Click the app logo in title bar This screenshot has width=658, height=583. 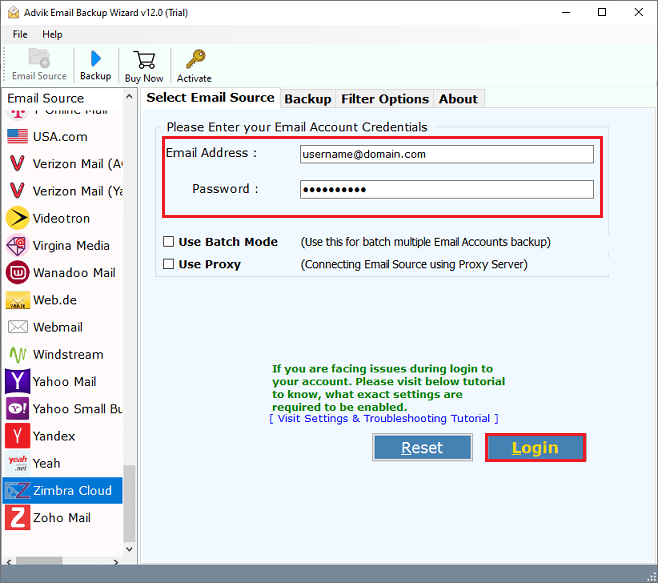tap(13, 12)
